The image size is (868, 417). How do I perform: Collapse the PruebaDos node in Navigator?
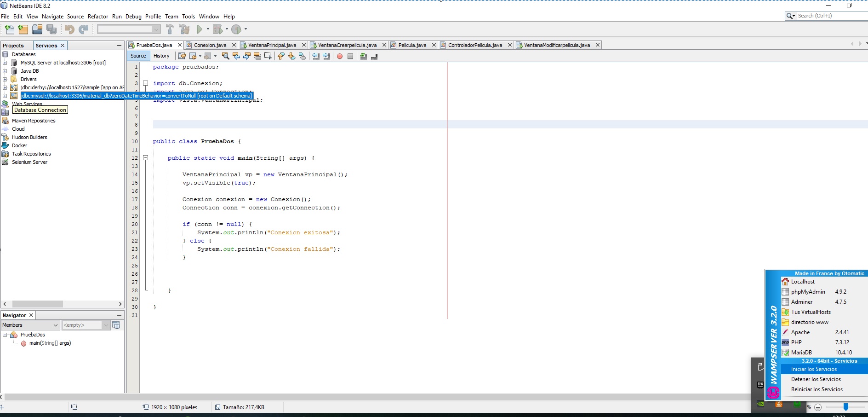[x=5, y=335]
